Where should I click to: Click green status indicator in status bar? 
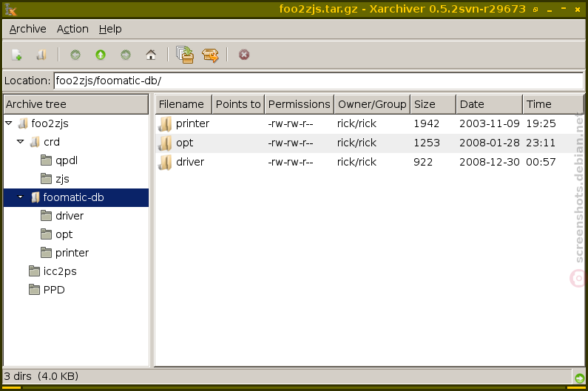click(x=579, y=378)
